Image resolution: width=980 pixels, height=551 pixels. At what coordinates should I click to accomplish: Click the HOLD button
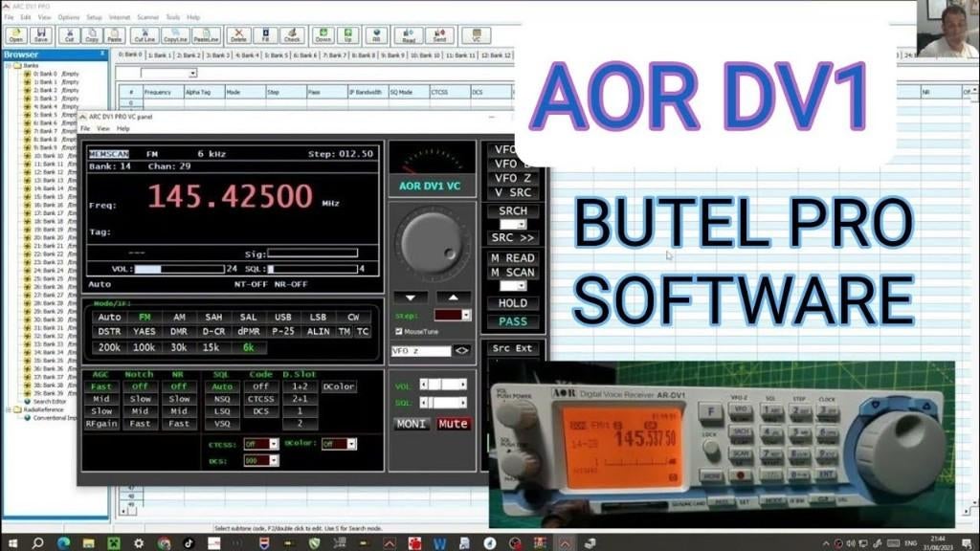point(513,303)
